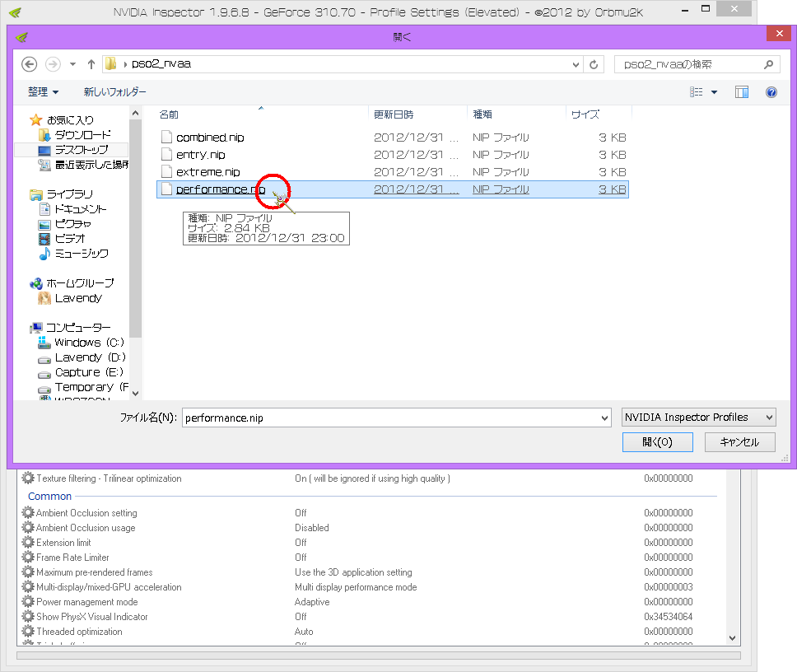Screen dimensions: 797x672
Task: Go back with the back arrow button
Action: pyautogui.click(x=30, y=64)
